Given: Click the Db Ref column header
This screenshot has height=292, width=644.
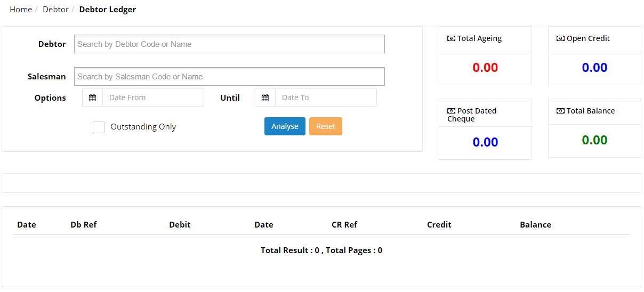Looking at the screenshot, I should click(x=83, y=224).
